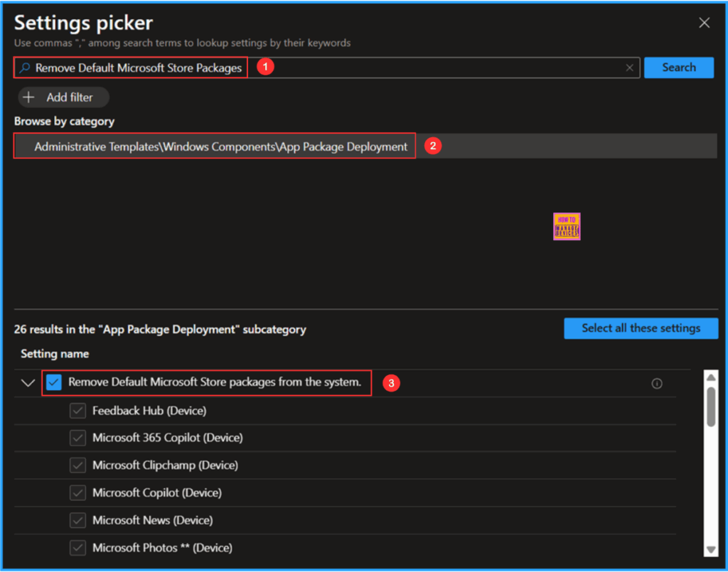The height and width of the screenshot is (572, 728).
Task: Click the search magnifier icon
Action: 25,68
